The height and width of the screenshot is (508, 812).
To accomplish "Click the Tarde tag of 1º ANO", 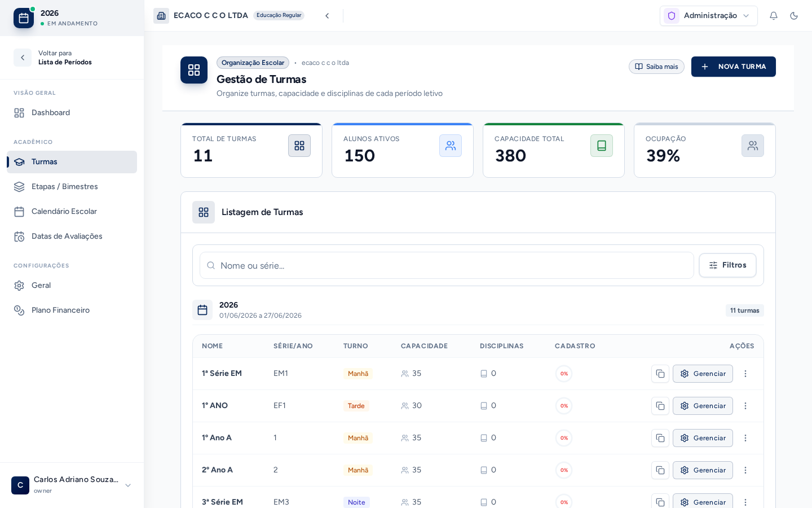I will click(x=356, y=406).
